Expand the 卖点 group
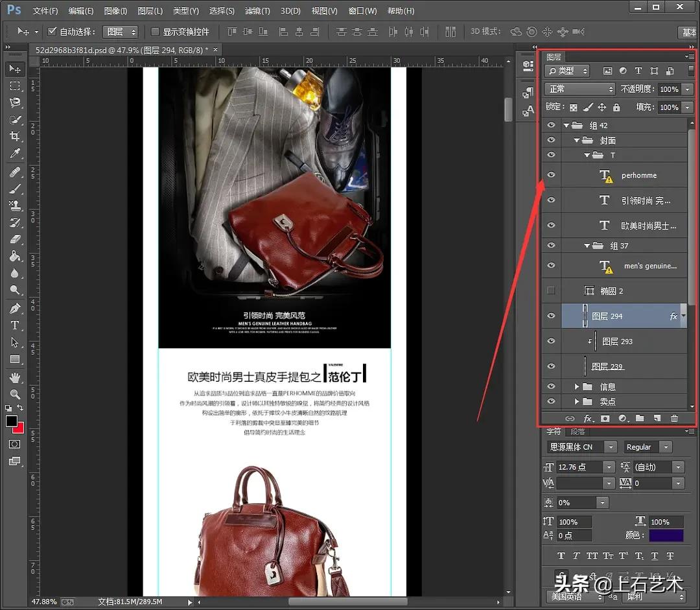Screen dimensions: 700x610 click(576, 401)
